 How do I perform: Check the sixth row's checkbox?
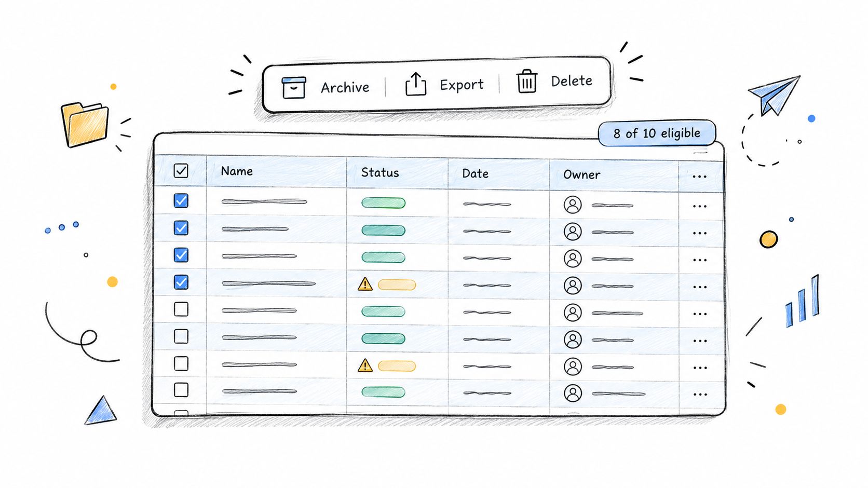(x=181, y=336)
